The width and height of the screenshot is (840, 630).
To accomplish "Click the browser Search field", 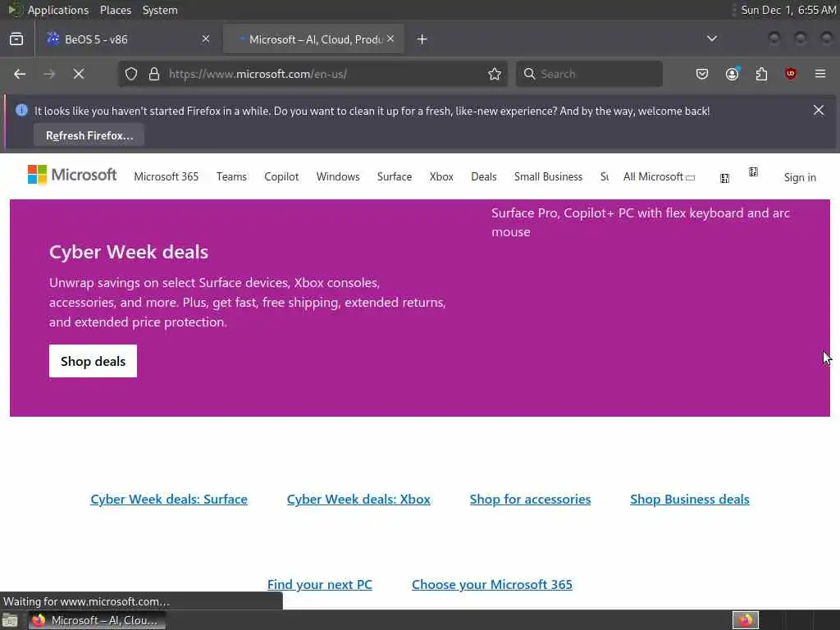I will 589,74.
